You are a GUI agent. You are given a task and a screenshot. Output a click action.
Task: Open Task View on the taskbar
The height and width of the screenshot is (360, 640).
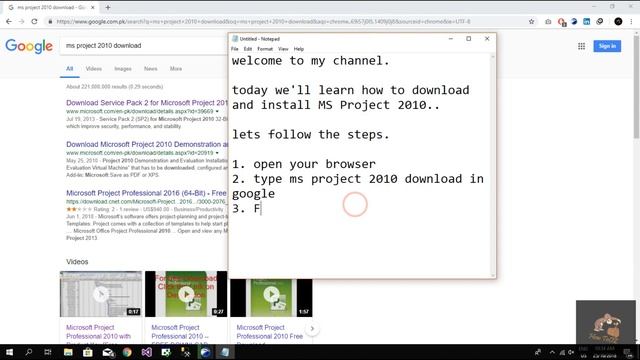[x=48, y=352]
